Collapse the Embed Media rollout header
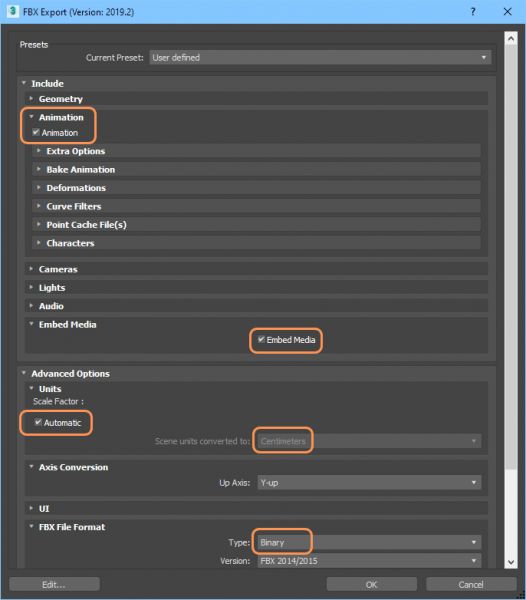The width and height of the screenshot is (526, 600). tap(62, 324)
